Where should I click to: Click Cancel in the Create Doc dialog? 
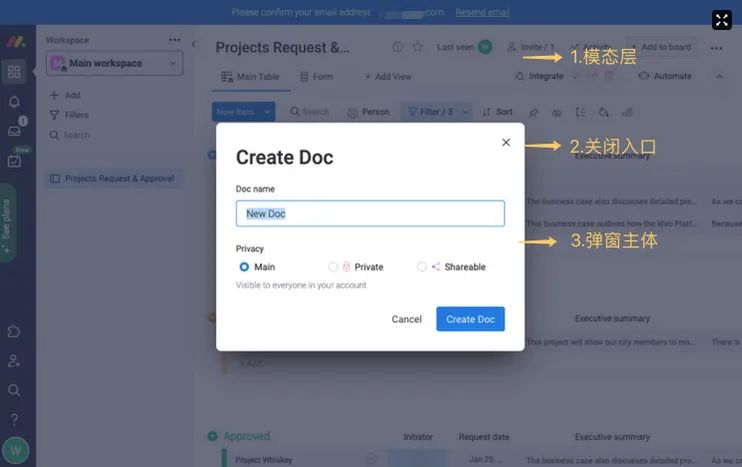point(406,319)
